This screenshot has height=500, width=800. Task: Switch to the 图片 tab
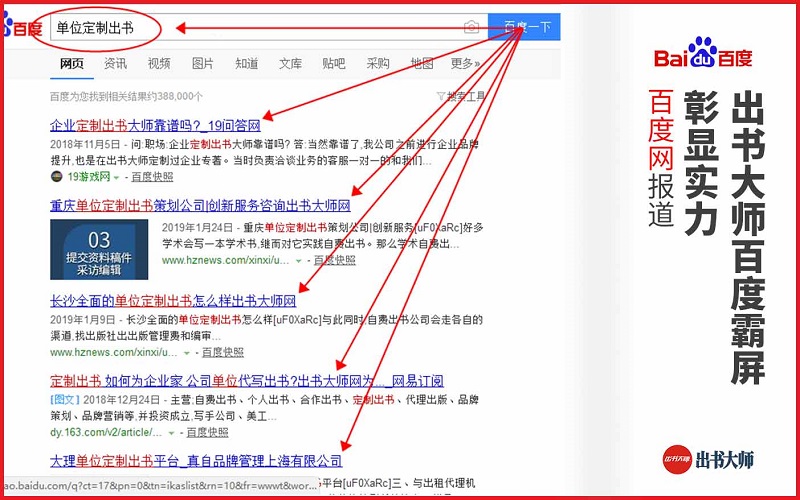pos(202,64)
